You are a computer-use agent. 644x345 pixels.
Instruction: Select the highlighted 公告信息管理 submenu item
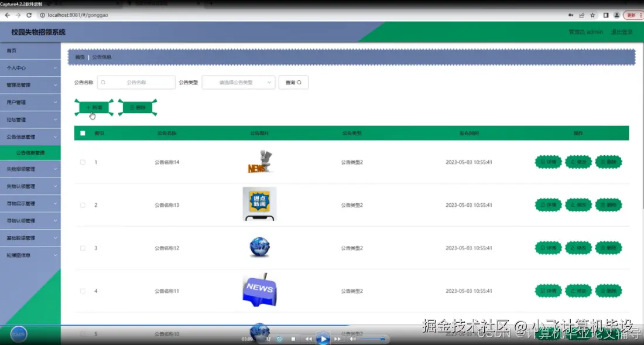(x=30, y=153)
